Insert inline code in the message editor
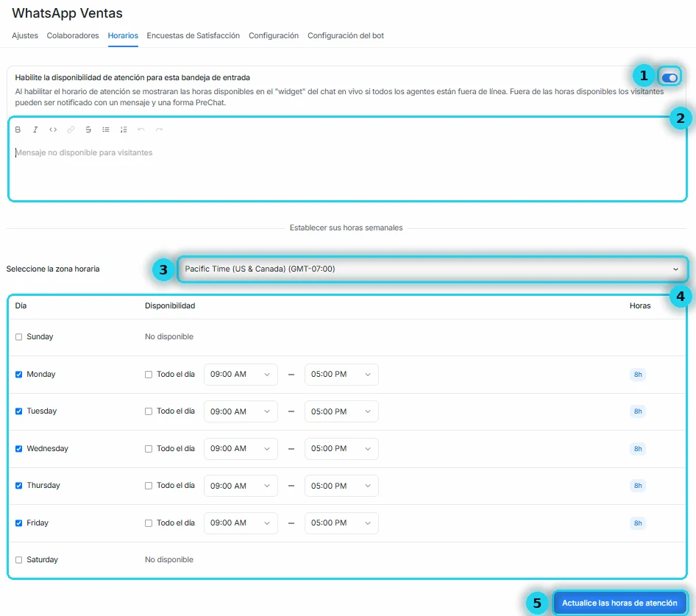Screen dimensions: 696x616 [x=53, y=130]
